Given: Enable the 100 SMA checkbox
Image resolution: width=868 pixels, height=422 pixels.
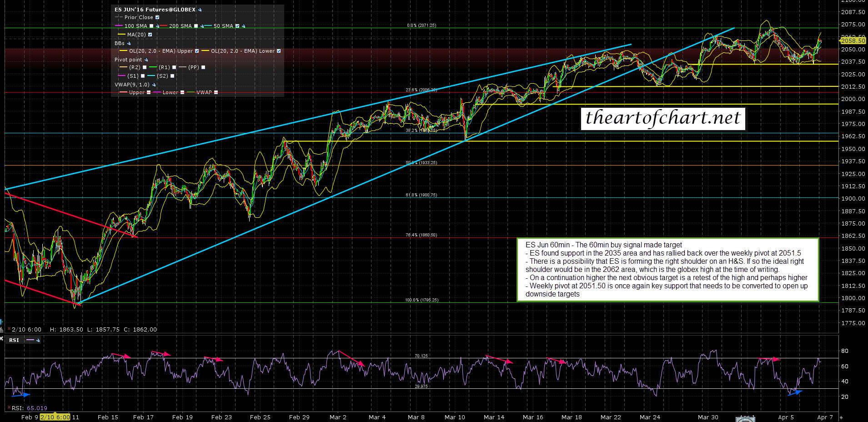Looking at the screenshot, I should (151, 26).
